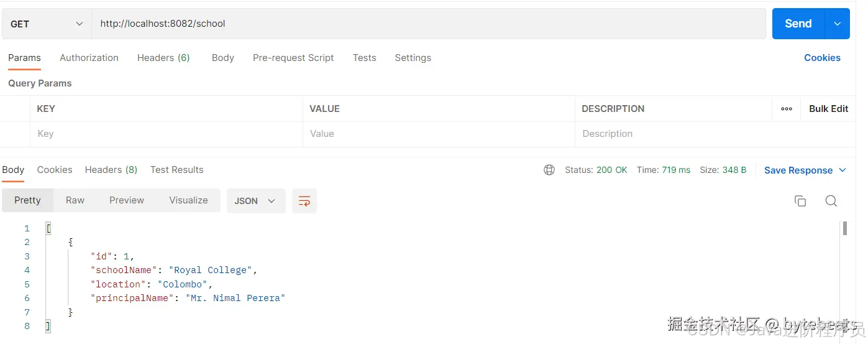The image size is (868, 344).
Task: Open the Test Results tab
Action: pos(176,170)
